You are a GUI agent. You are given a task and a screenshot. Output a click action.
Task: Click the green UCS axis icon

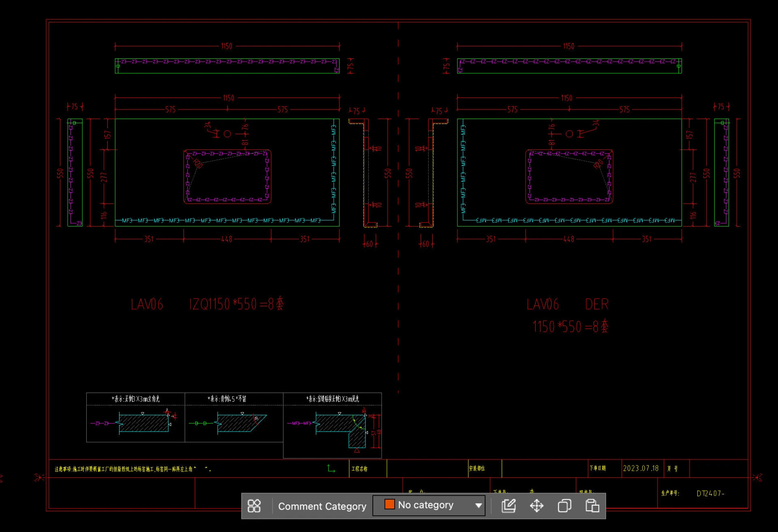pos(331,469)
